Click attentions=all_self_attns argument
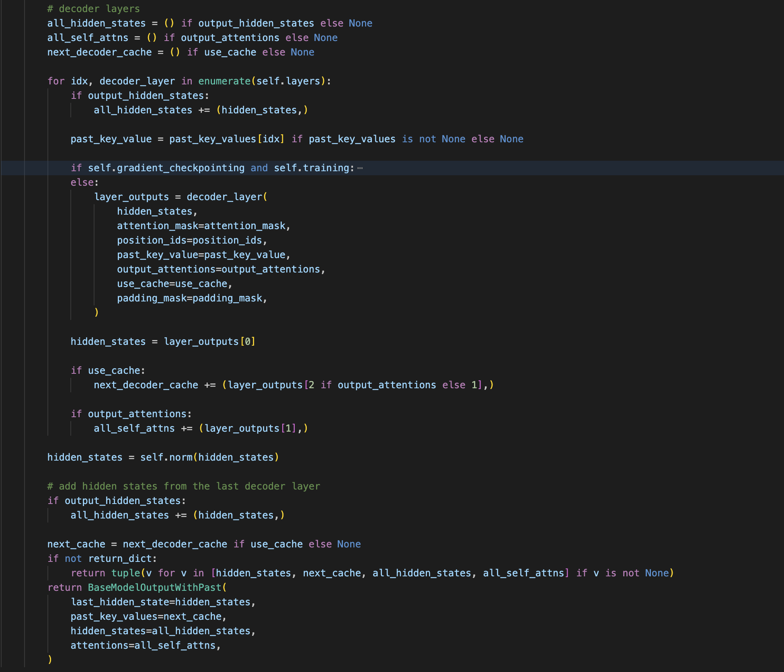Viewport: 784px width, 672px height. pyautogui.click(x=145, y=645)
